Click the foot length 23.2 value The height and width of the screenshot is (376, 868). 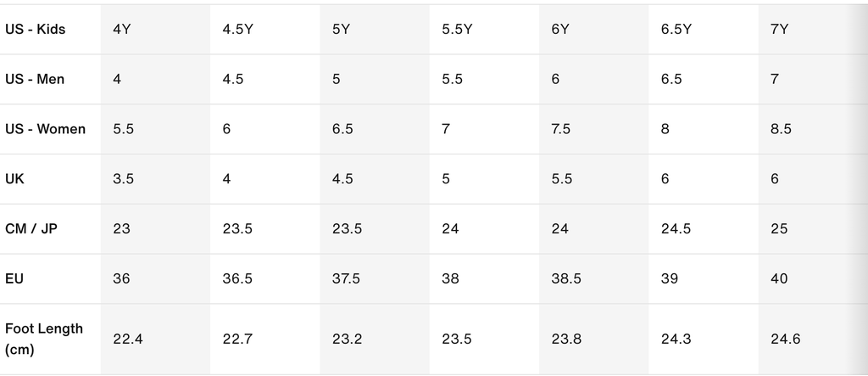tap(347, 339)
